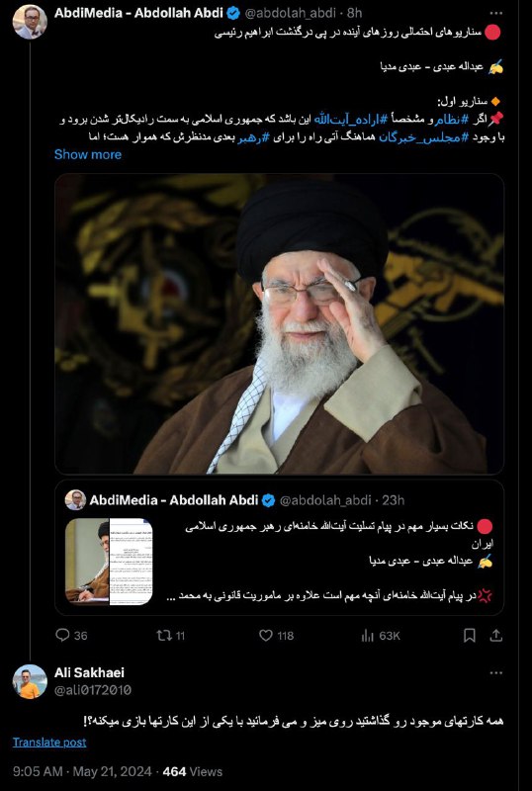Open the large Khamenei photo in tweet

(x=279, y=324)
